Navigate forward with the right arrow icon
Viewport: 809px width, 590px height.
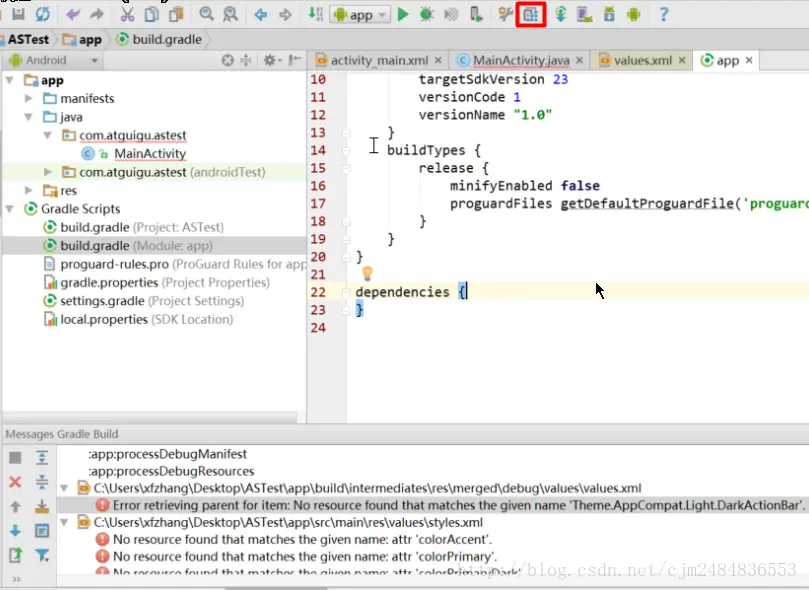point(285,14)
